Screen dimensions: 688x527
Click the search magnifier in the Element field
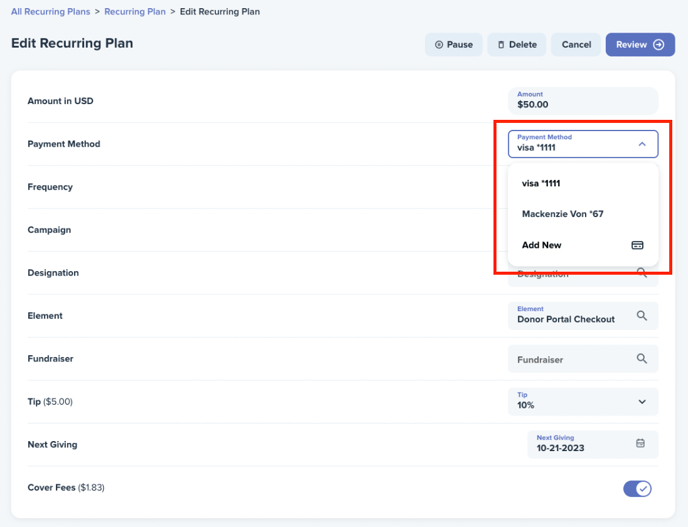(641, 315)
